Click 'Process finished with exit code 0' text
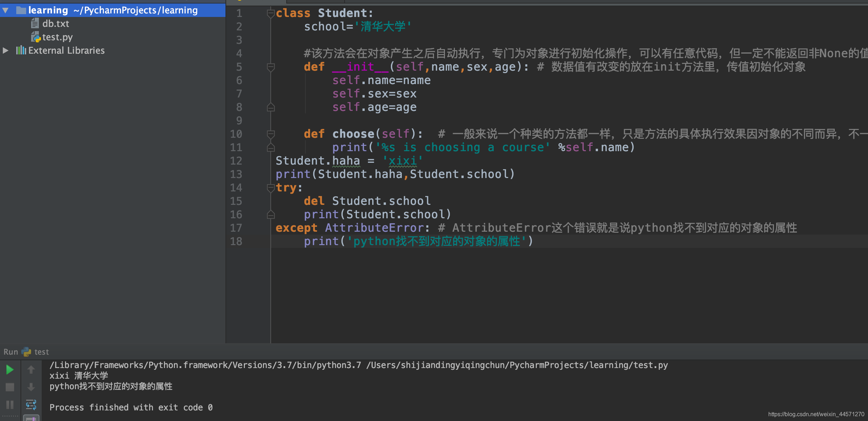Image resolution: width=868 pixels, height=421 pixels. tap(131, 408)
